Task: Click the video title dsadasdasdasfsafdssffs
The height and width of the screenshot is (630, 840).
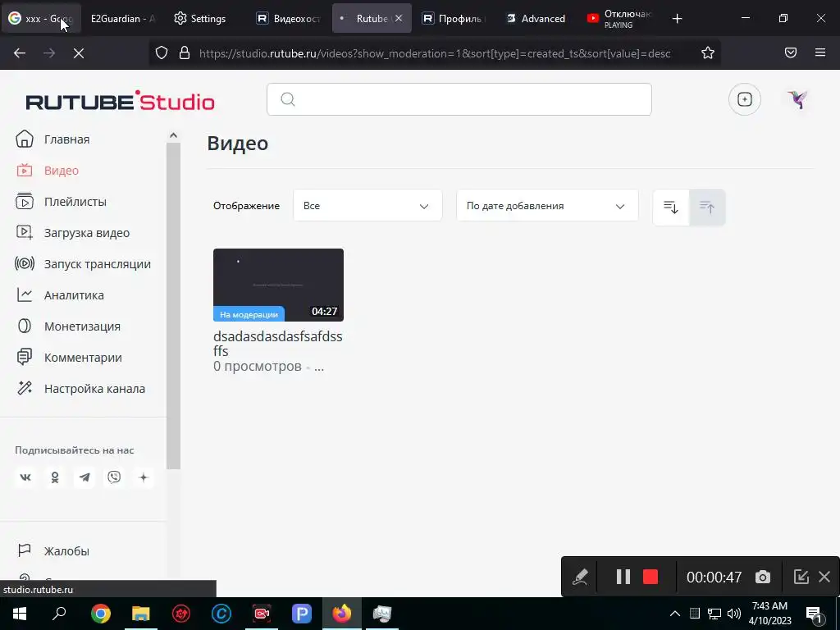Action: tap(277, 344)
